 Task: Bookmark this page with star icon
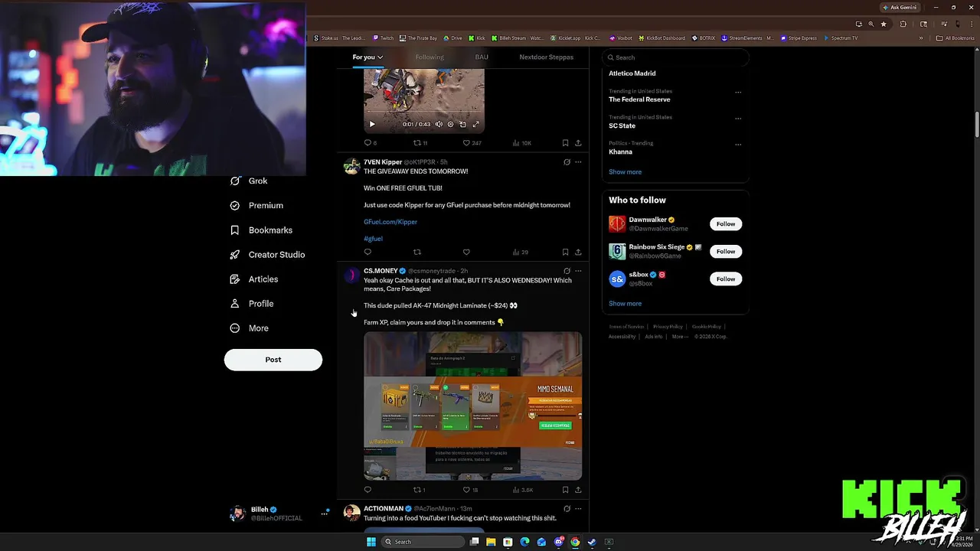(x=884, y=24)
